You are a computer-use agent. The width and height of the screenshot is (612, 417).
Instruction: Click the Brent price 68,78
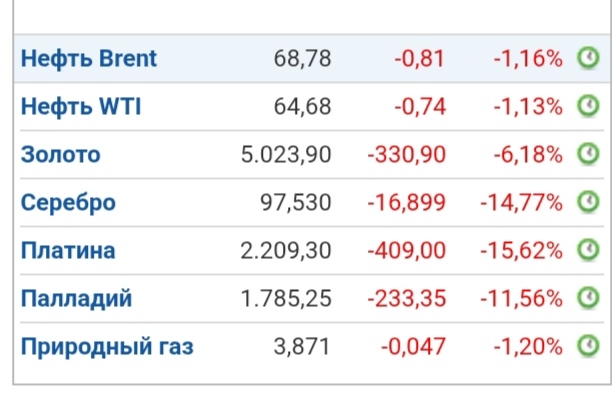[x=302, y=59]
